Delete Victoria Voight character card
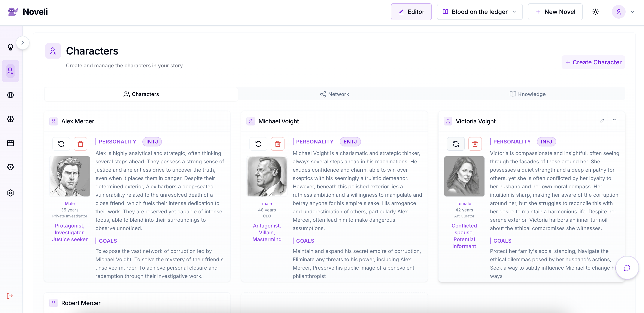Screen dimensions: 644x313 tap(614, 121)
